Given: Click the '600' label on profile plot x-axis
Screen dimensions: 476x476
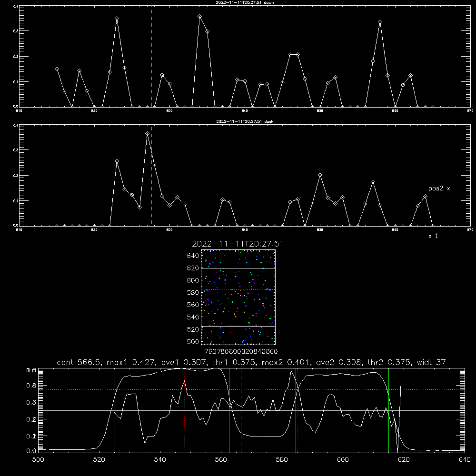Looking at the screenshot, I should pyautogui.click(x=343, y=460).
